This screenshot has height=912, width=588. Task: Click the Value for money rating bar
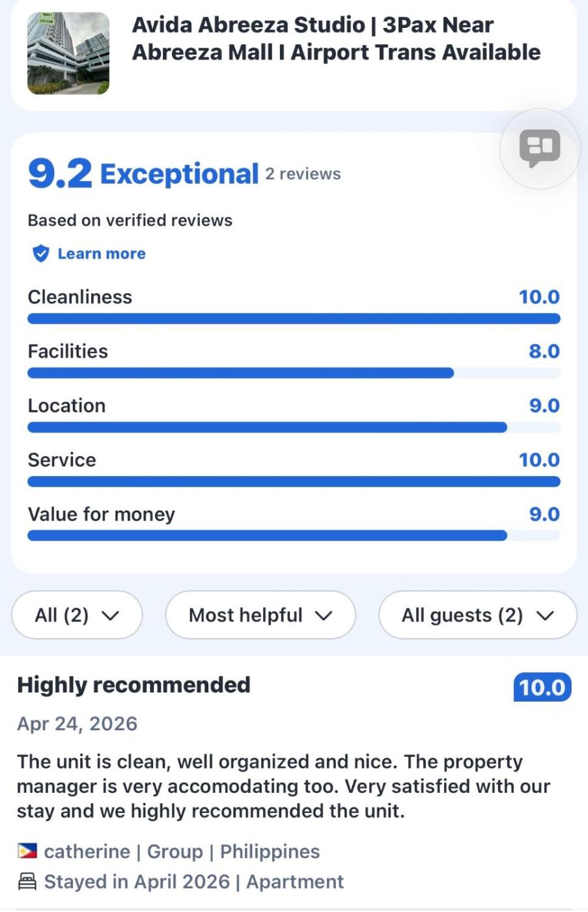point(294,535)
